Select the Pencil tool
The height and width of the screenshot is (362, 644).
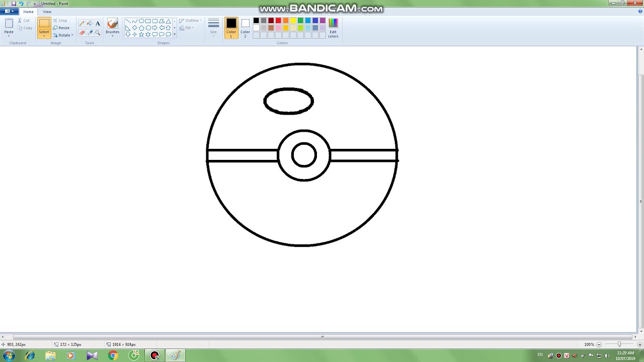[x=82, y=23]
